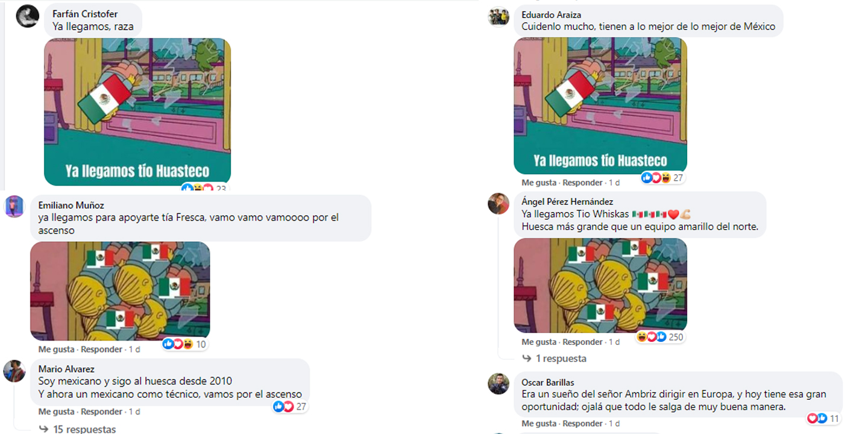Click Responder under Mario Alvarez's comment
This screenshot has width=868, height=434.
coord(101,412)
